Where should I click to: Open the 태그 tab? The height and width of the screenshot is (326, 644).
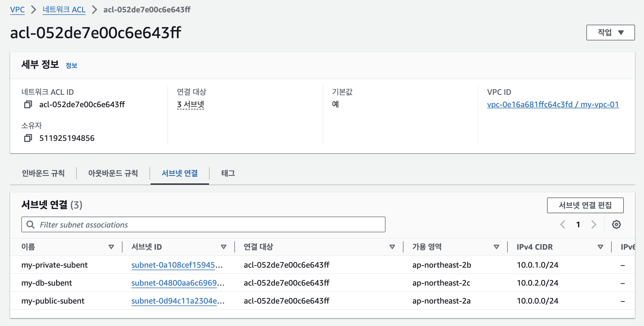[228, 173]
